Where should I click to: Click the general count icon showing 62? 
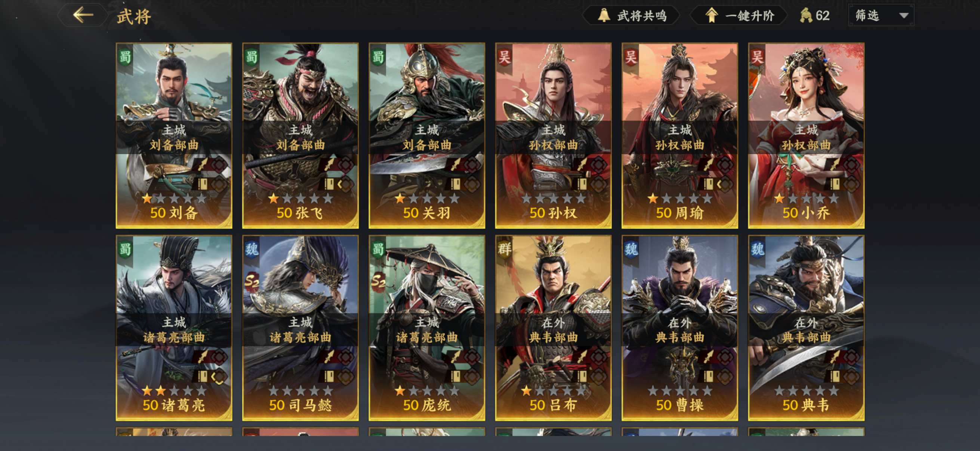tap(806, 16)
